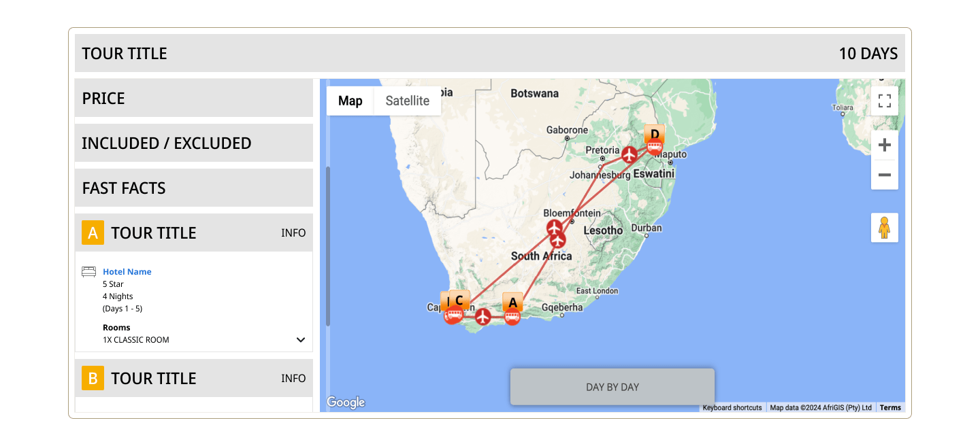Image resolution: width=980 pixels, height=446 pixels.
Task: Click the Toliara label on the map
Action: 843,107
